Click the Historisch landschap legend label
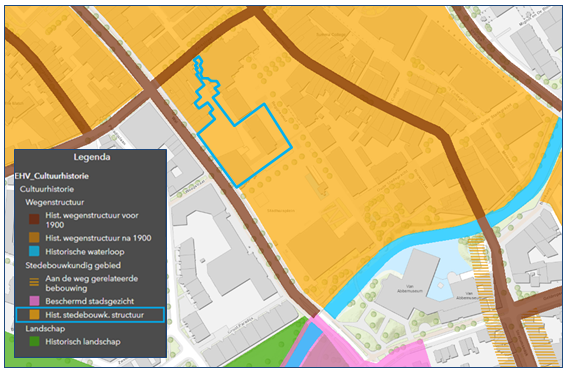The height and width of the screenshot is (371, 567). pos(83,342)
